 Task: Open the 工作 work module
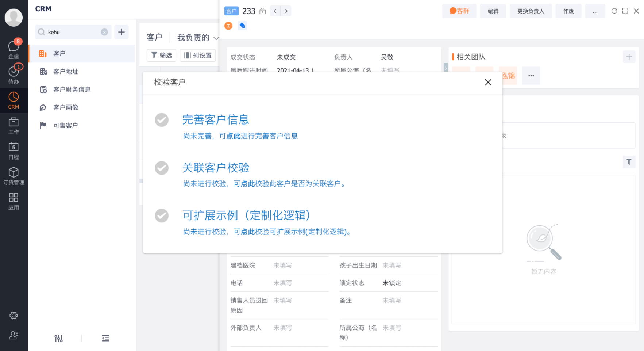coord(14,126)
